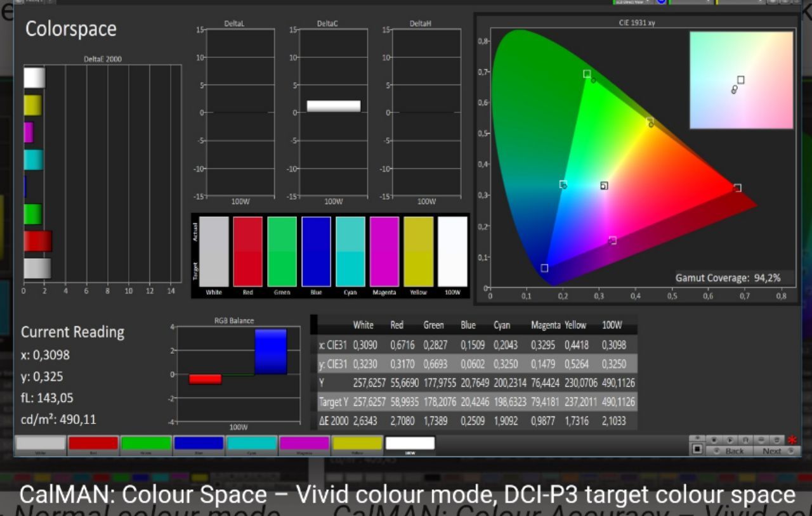Image resolution: width=812 pixels, height=516 pixels.
Task: Click the magenta target square on CIE diagram
Action: 612,240
